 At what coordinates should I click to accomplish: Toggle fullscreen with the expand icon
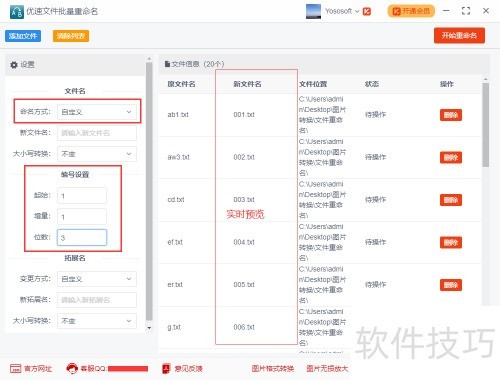[466, 11]
